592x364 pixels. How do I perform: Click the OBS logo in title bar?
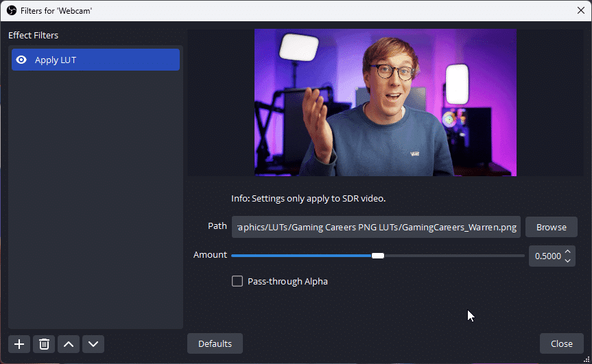click(11, 10)
